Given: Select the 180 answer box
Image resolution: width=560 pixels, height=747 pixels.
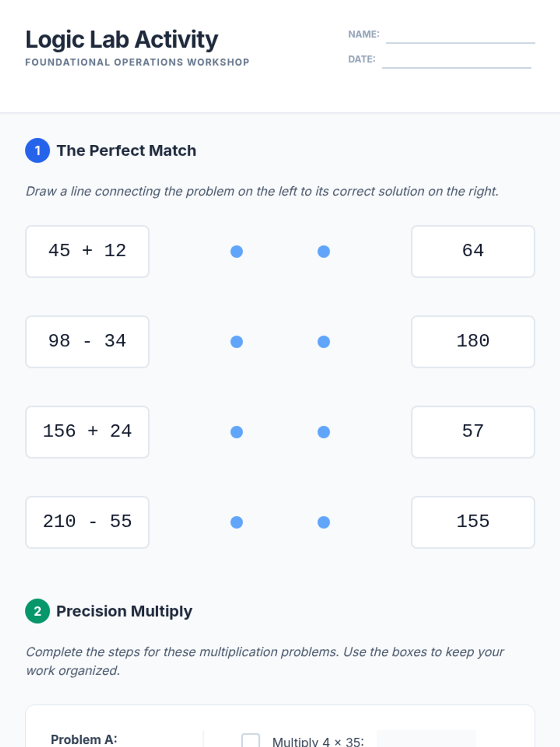Looking at the screenshot, I should click(x=473, y=342).
